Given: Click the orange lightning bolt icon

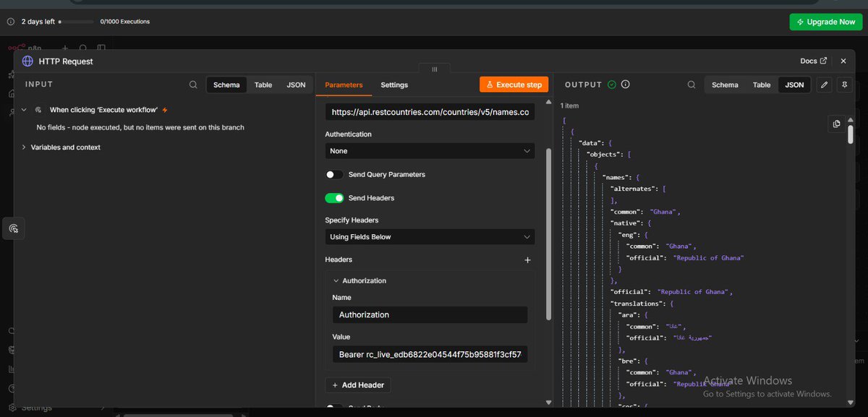Looking at the screenshot, I should pos(165,110).
